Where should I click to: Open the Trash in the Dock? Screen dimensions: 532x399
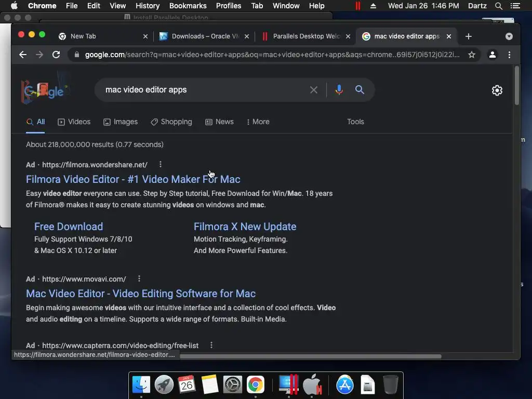[391, 384]
